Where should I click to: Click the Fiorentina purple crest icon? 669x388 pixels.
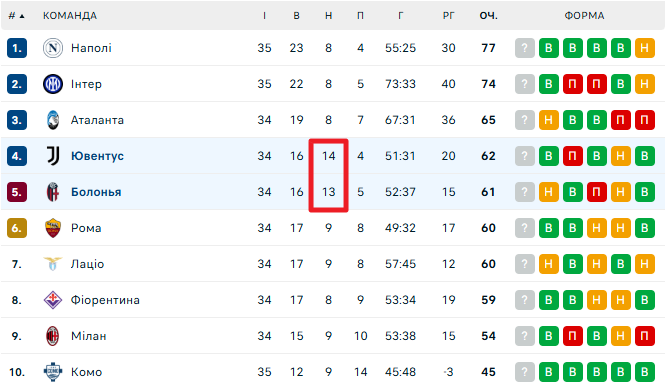coord(53,300)
